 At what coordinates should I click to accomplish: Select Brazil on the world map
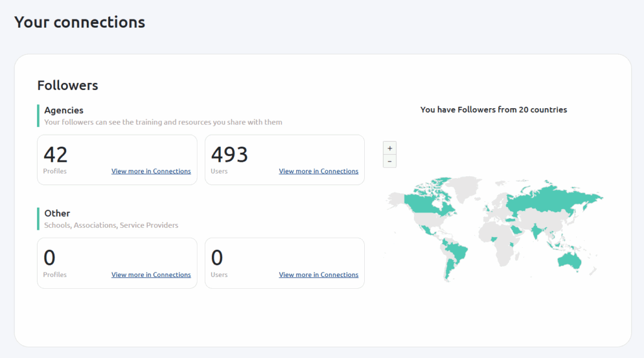[457, 252]
